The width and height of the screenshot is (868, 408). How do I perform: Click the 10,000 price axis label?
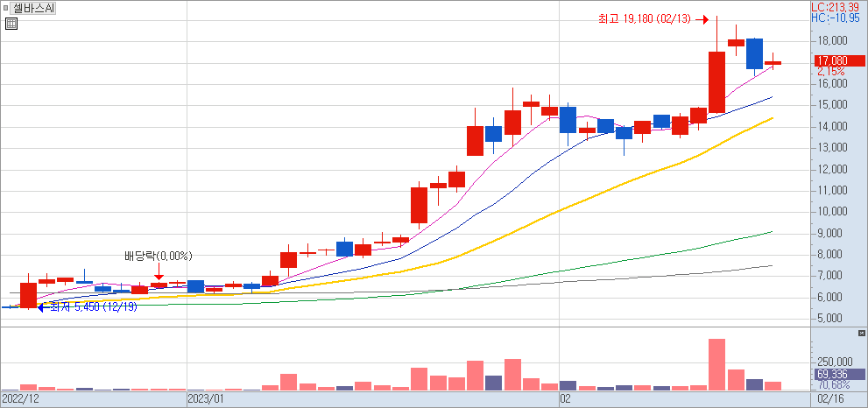[831, 212]
